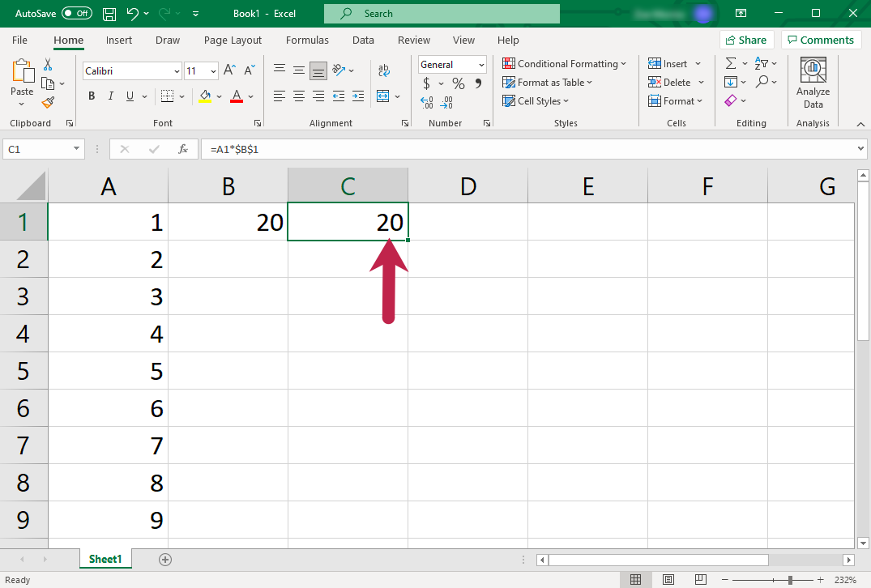871x588 pixels.
Task: Click the Share button
Action: pyautogui.click(x=746, y=40)
